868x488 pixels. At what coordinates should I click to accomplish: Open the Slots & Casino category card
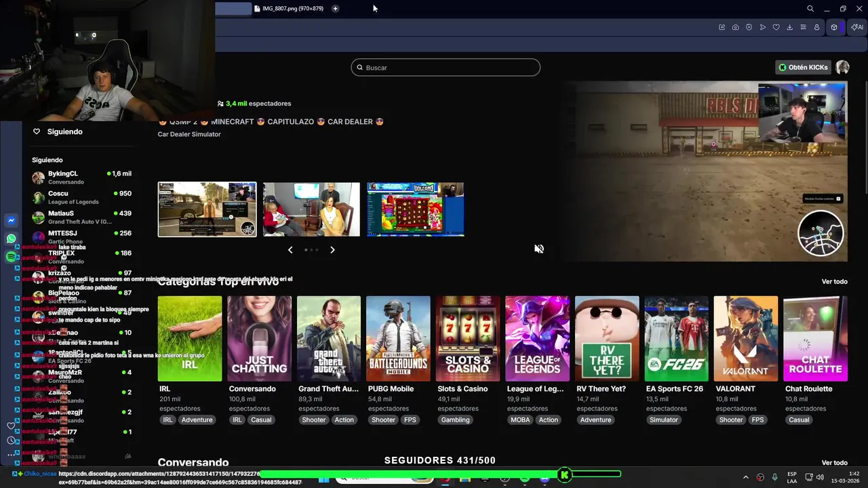468,338
